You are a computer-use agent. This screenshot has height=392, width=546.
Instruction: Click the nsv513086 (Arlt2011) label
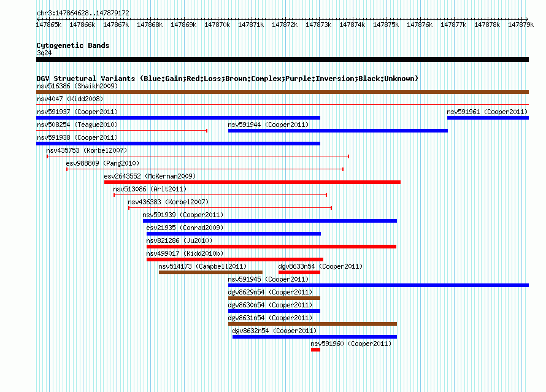150,189
